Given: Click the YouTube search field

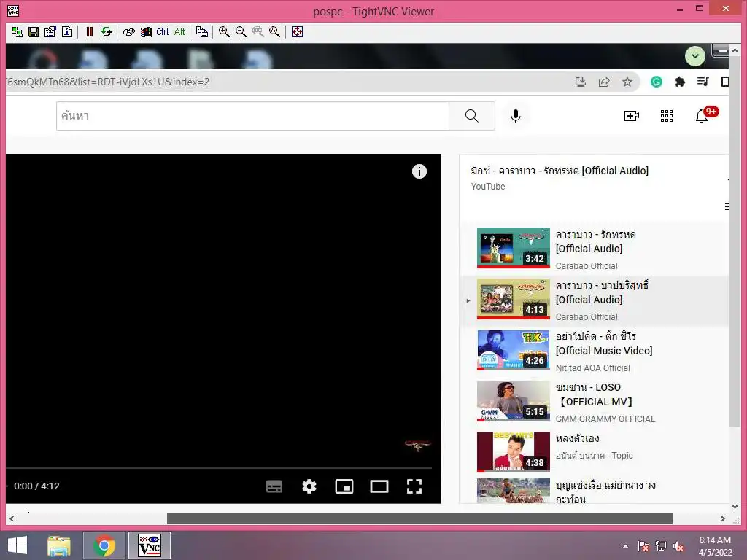Looking at the screenshot, I should [252, 116].
